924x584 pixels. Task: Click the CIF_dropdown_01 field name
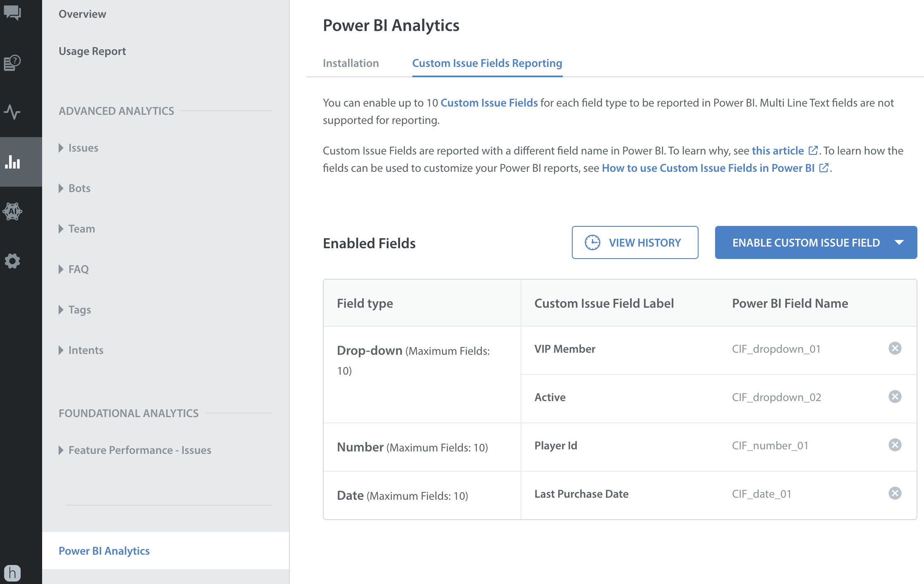(x=776, y=349)
